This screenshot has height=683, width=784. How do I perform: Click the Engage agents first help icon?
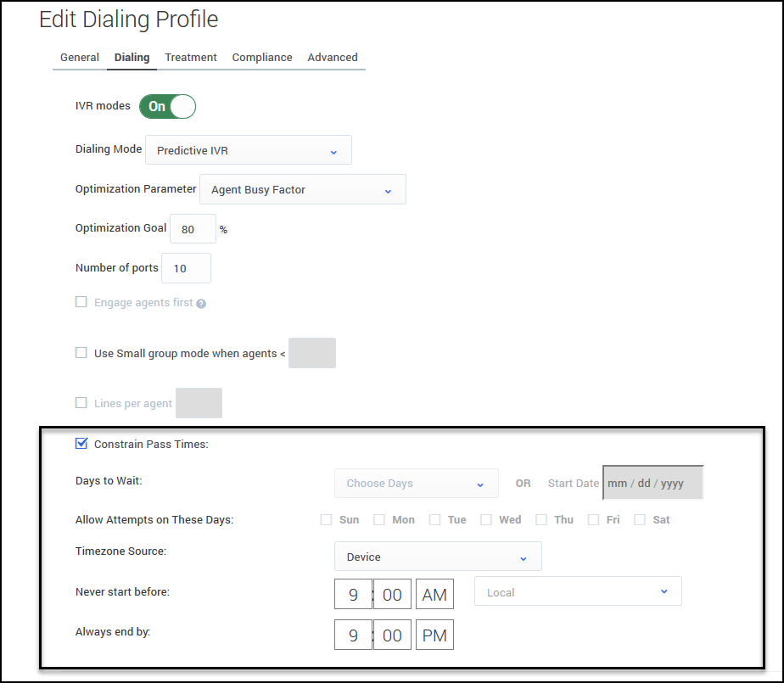coord(201,304)
